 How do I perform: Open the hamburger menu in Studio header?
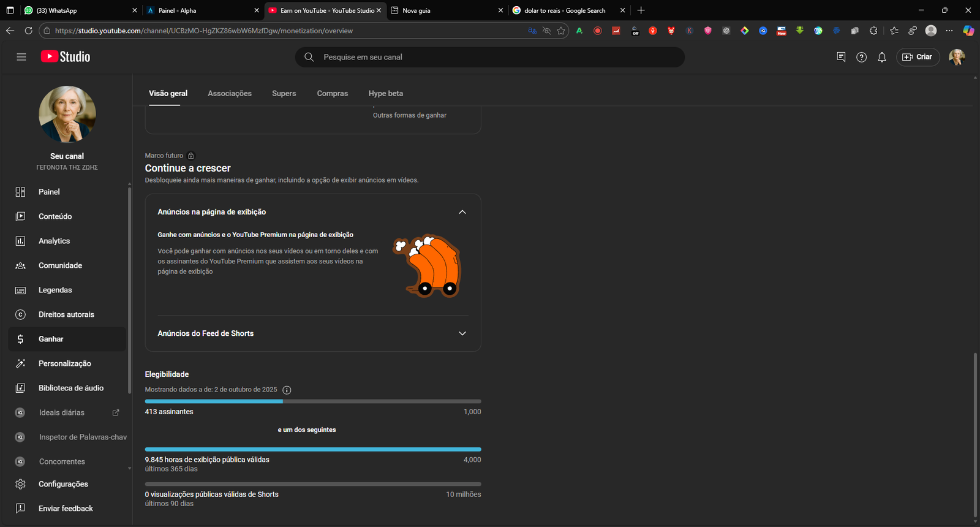[x=21, y=57]
